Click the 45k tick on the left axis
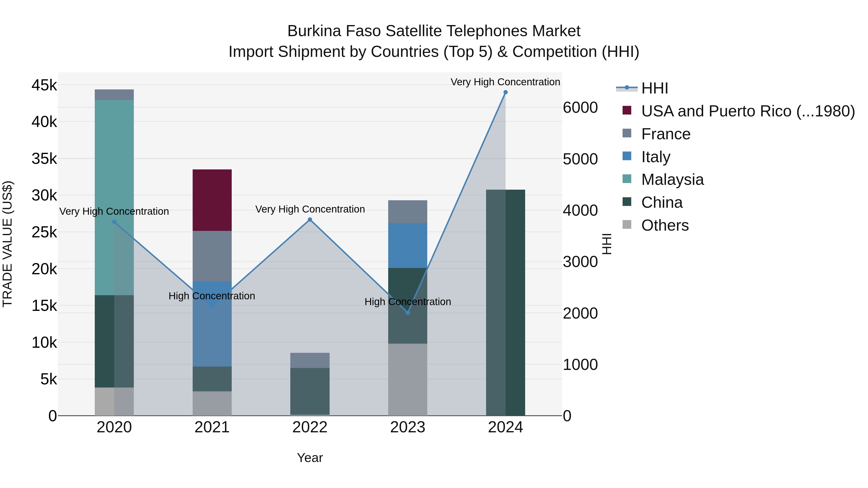This screenshot has width=868, height=488. [x=44, y=85]
